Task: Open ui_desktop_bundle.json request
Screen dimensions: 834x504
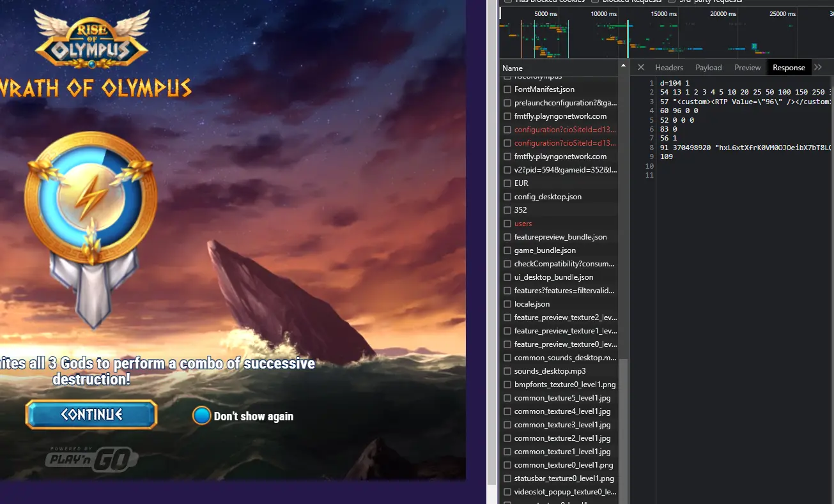Action: [x=559, y=277]
